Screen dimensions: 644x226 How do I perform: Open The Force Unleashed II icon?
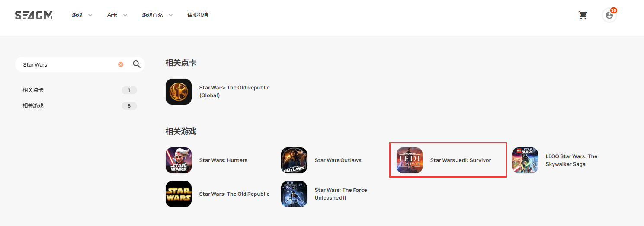pos(294,194)
